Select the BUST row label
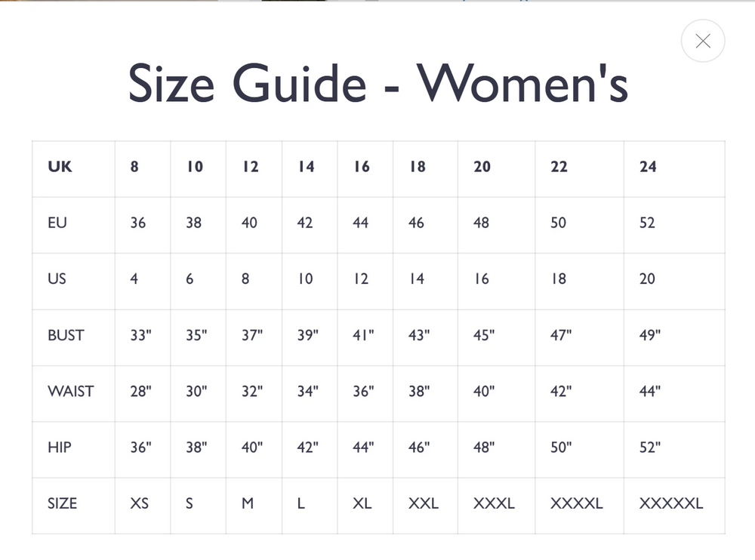Screen dimensions: 755x560 pyautogui.click(x=66, y=335)
